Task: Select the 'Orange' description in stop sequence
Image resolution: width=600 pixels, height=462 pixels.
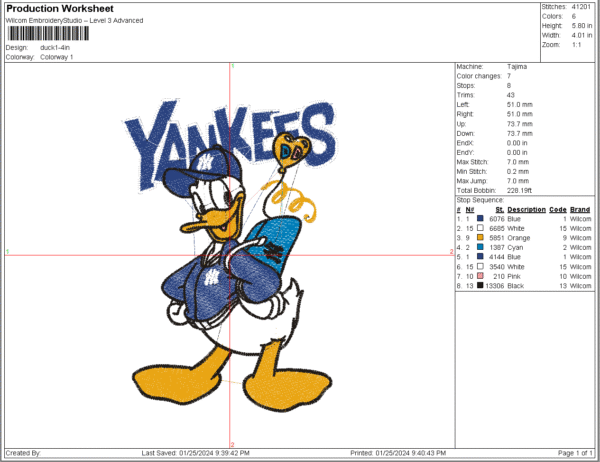Action: [518, 238]
